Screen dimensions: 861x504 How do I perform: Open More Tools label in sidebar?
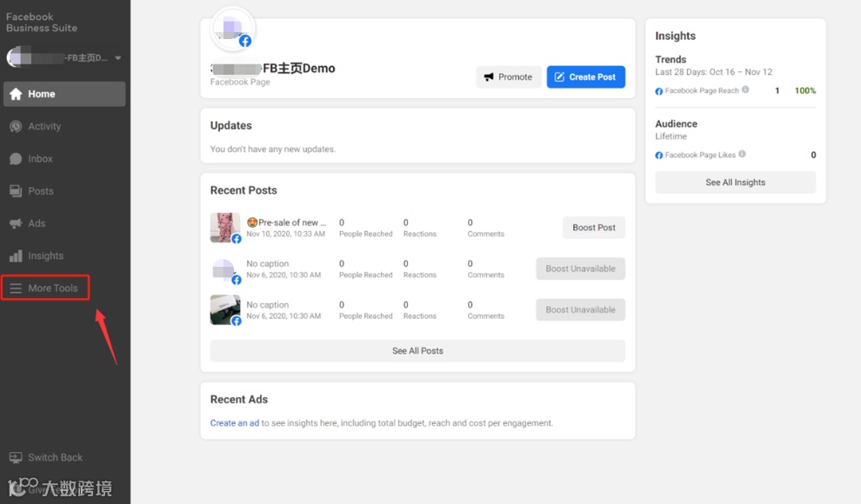(53, 288)
